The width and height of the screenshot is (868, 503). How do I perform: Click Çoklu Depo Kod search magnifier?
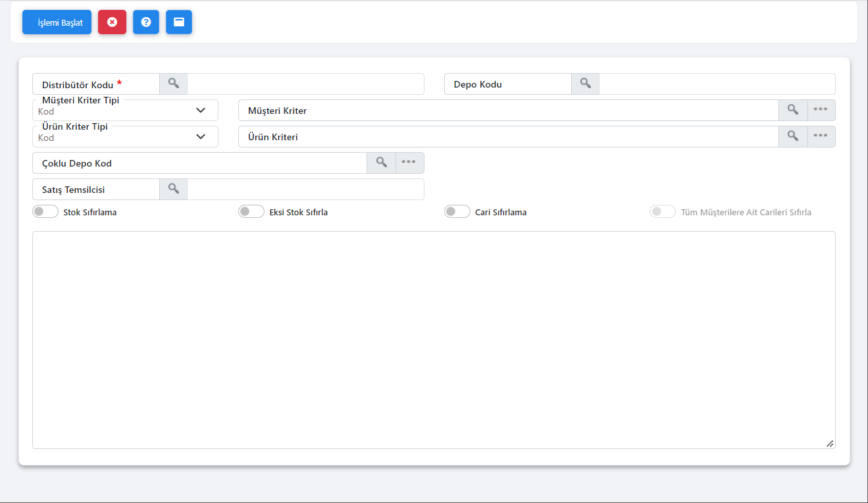(x=381, y=163)
